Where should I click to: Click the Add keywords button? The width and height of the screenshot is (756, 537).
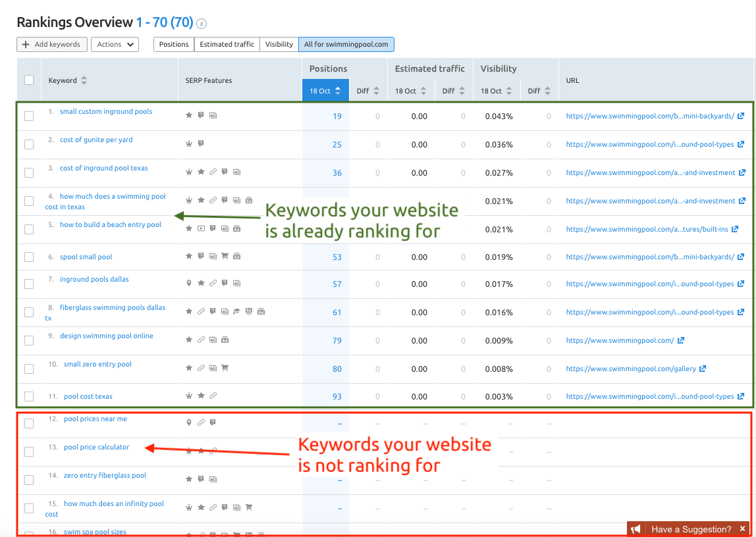pos(51,44)
